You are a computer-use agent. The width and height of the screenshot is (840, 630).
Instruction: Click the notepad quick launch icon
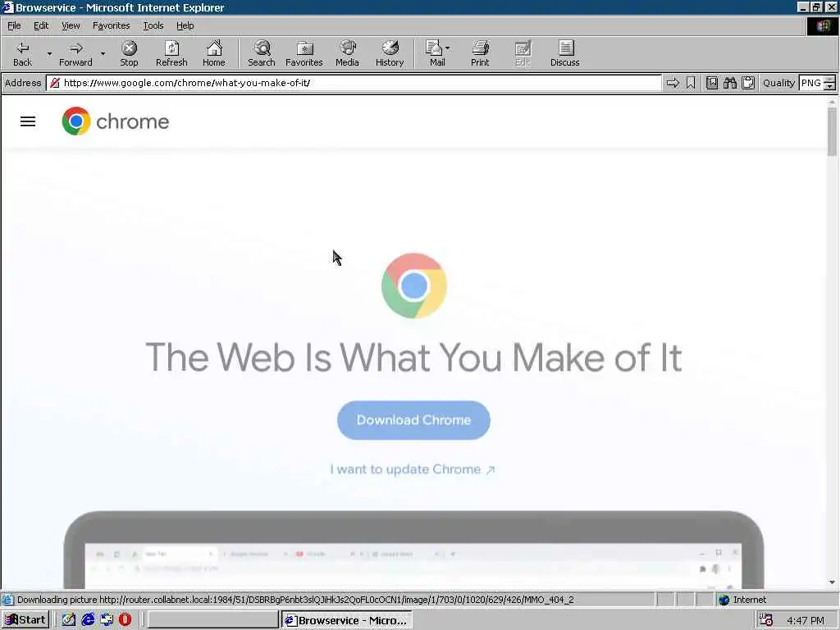(69, 620)
